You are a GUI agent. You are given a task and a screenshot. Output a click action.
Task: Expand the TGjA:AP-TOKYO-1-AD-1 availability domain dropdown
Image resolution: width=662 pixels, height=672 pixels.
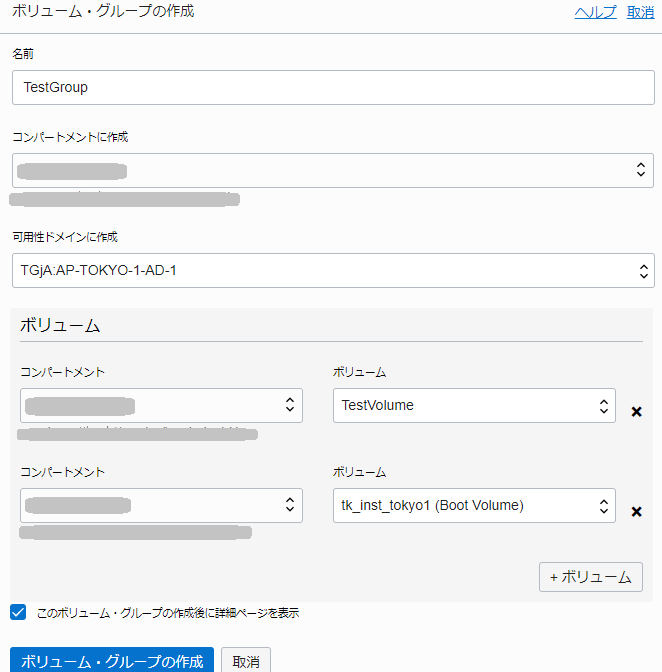[x=333, y=270]
